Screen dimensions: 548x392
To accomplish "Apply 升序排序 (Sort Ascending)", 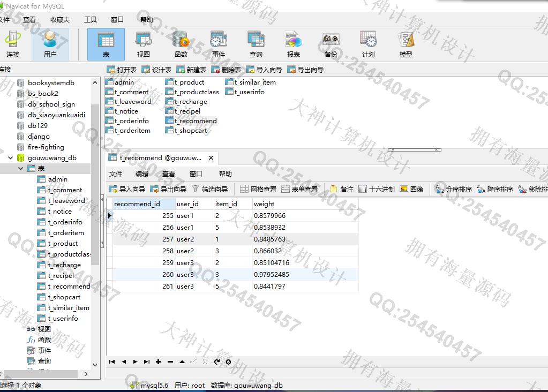I will [454, 189].
